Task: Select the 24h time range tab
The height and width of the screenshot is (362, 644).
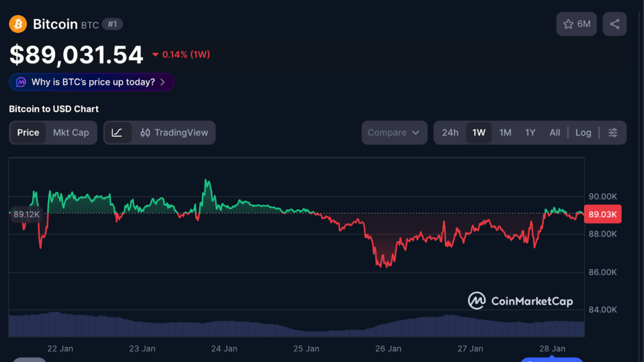Action: 450,133
